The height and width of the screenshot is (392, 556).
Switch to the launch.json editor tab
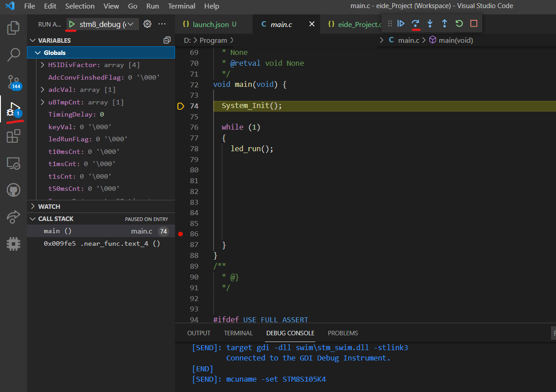pos(210,24)
